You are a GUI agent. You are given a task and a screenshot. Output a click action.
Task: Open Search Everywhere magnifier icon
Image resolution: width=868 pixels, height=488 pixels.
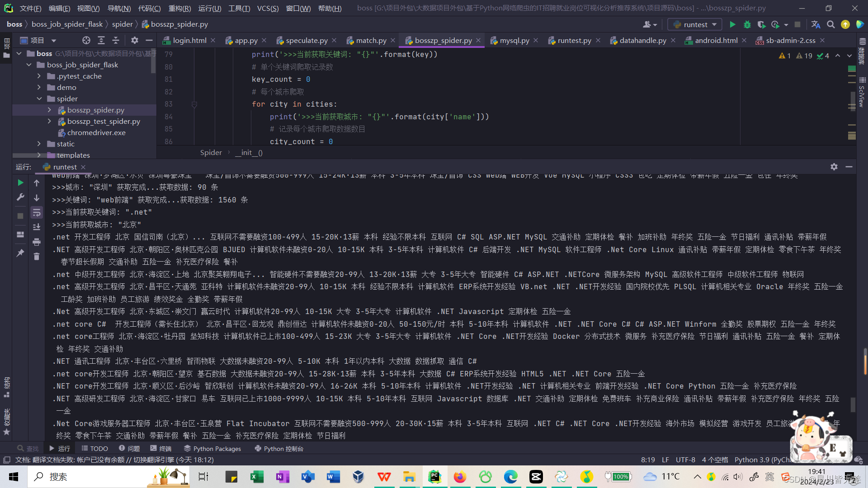click(830, 24)
